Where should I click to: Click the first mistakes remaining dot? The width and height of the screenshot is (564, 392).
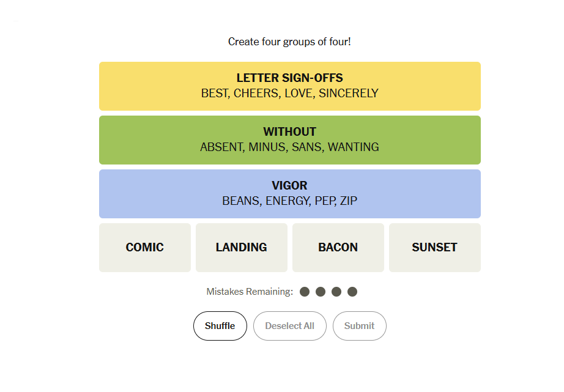click(305, 292)
